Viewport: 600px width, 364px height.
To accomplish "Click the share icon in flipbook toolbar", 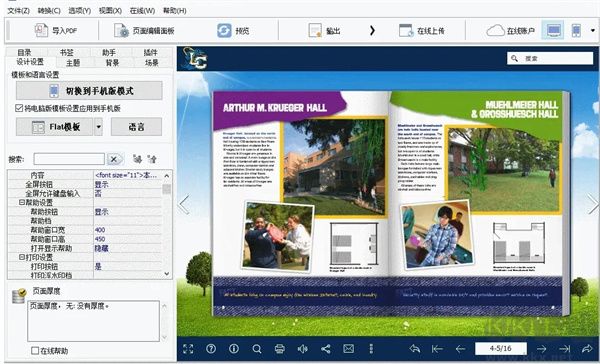I will point(326,349).
